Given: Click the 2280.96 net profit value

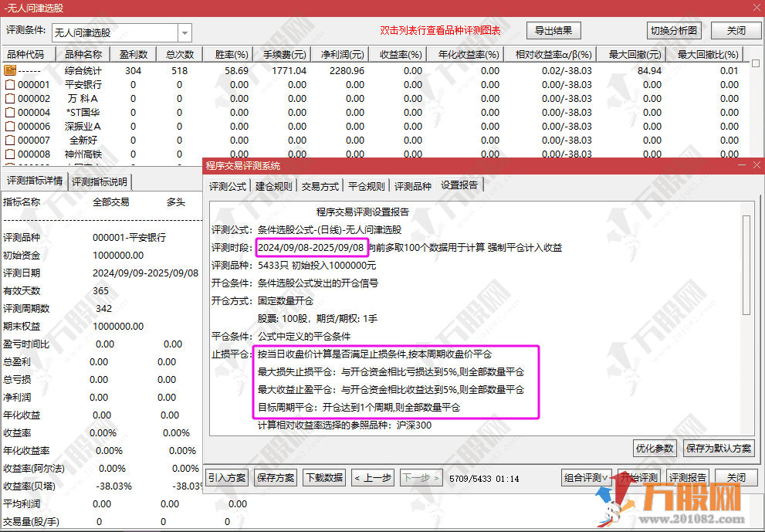Looking at the screenshot, I should point(347,70).
